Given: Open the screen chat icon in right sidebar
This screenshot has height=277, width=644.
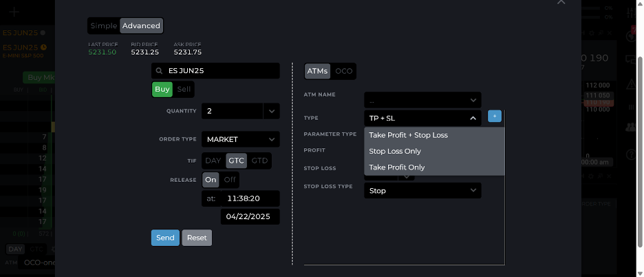Looking at the screenshot, I should 630,60.
